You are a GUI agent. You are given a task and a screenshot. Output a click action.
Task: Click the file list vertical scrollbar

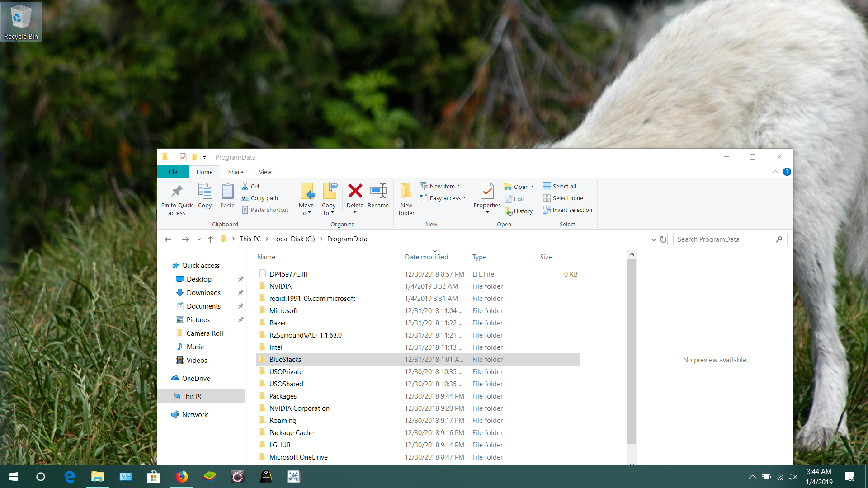click(632, 352)
